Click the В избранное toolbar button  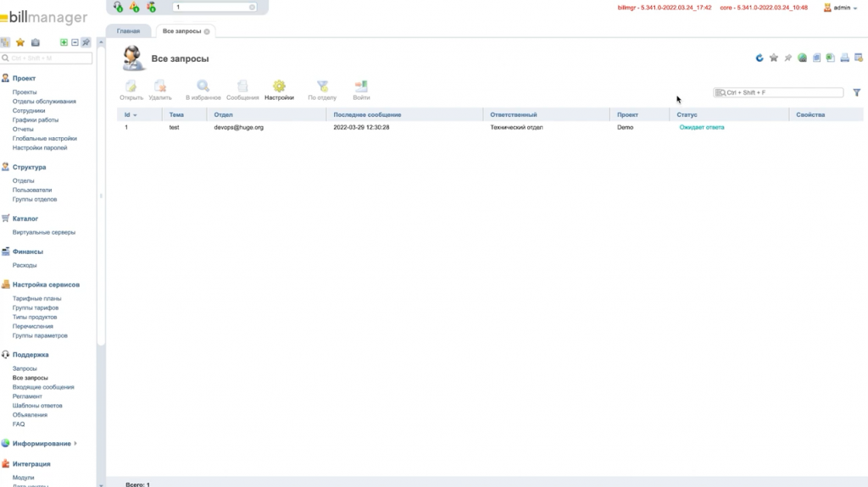coord(203,91)
